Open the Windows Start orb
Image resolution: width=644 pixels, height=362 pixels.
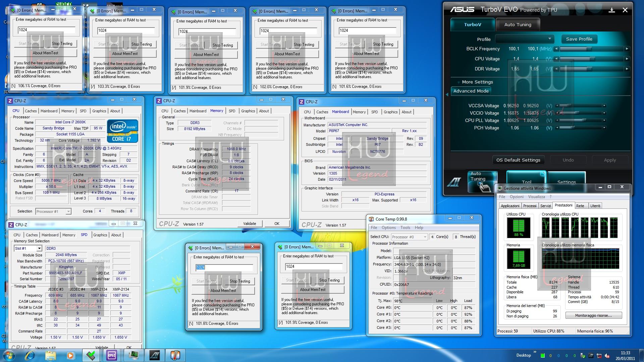click(8, 355)
